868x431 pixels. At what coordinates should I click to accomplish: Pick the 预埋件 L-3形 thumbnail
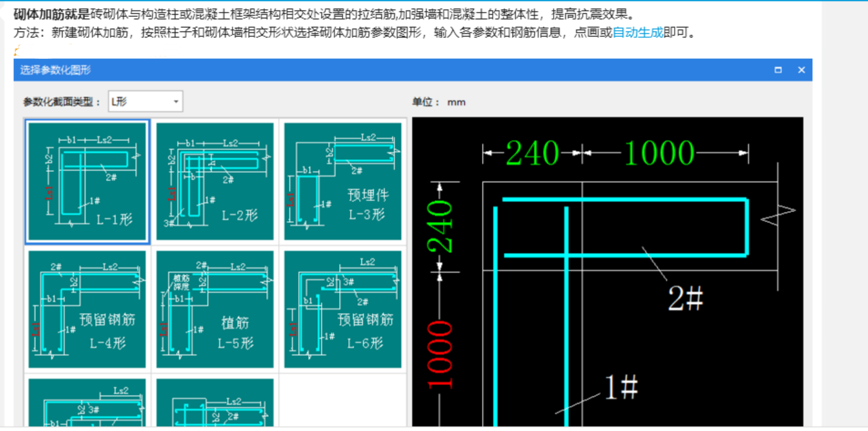pyautogui.click(x=343, y=182)
